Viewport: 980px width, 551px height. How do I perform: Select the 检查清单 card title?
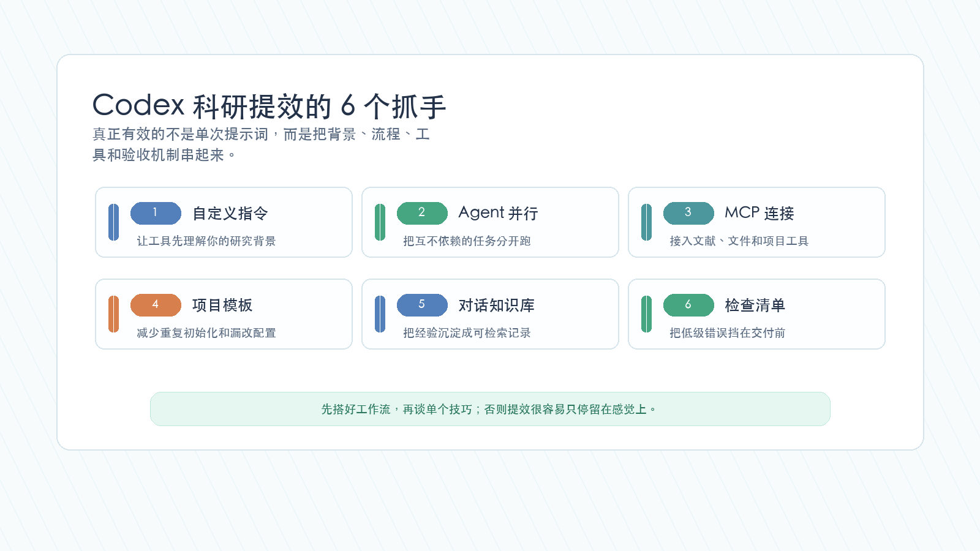[x=755, y=305]
